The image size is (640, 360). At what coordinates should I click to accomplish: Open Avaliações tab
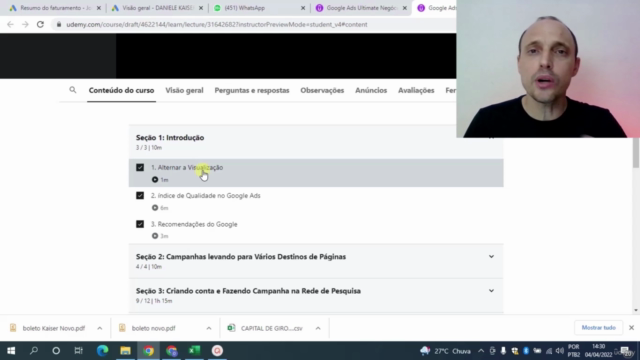point(416,91)
